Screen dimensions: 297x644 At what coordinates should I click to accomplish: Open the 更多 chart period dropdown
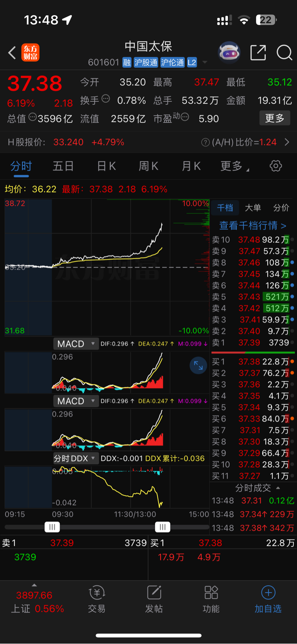coord(235,166)
